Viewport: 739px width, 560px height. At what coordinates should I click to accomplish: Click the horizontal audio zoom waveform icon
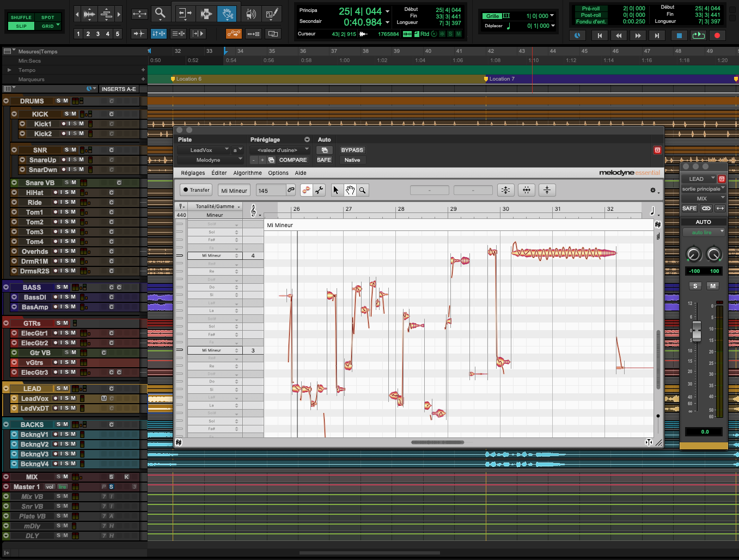coord(89,14)
